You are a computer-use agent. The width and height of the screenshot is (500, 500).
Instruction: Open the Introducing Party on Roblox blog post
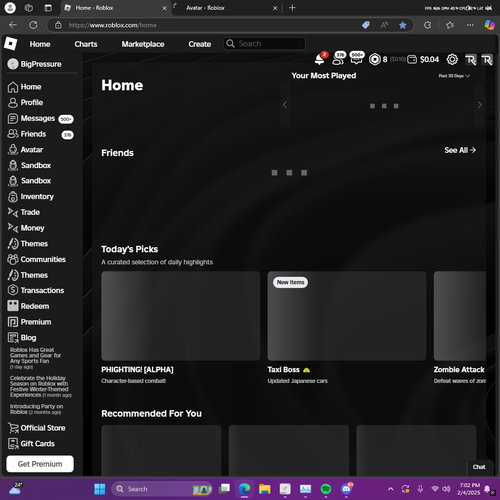coord(36,409)
